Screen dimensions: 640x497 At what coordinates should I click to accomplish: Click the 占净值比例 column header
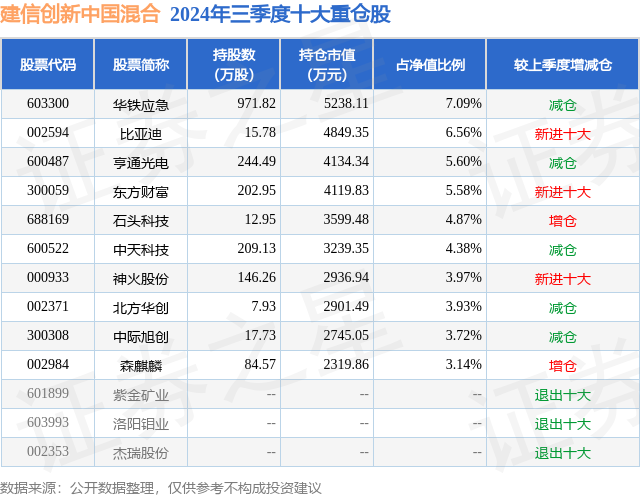430,64
